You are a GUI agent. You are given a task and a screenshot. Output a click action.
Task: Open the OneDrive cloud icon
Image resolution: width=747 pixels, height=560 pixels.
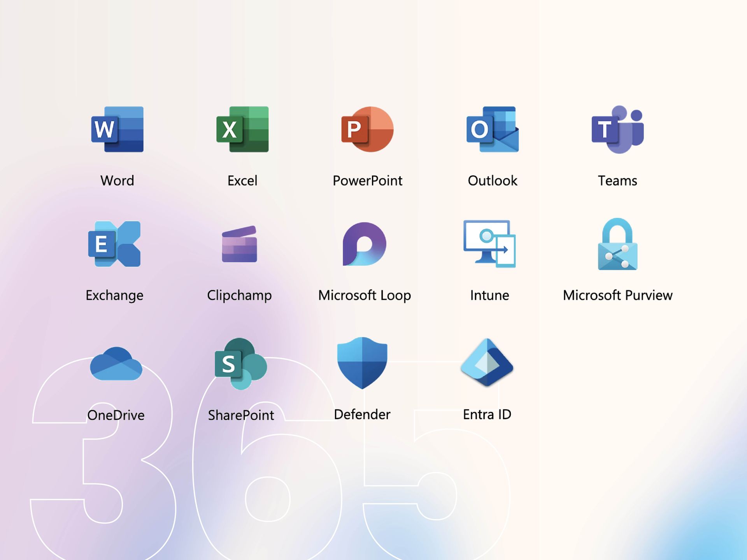[116, 364]
